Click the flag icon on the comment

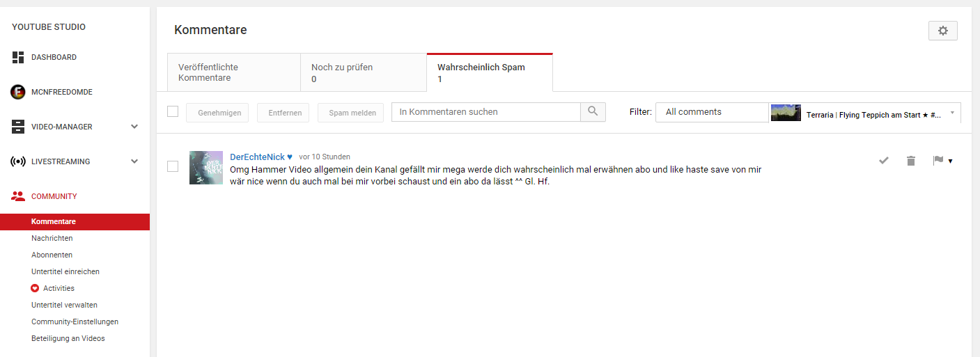coord(938,161)
